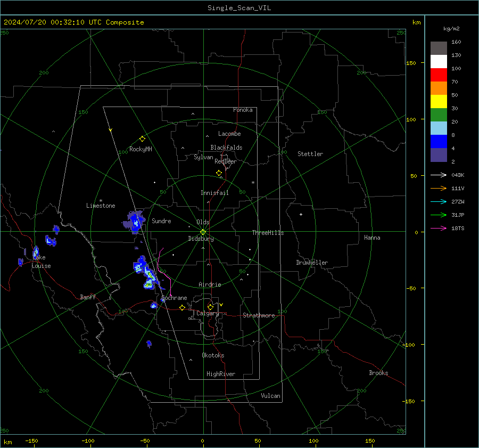Pick the cyan 27ZW arrow in the legend
Screen dimensions: 479x448
click(439, 201)
